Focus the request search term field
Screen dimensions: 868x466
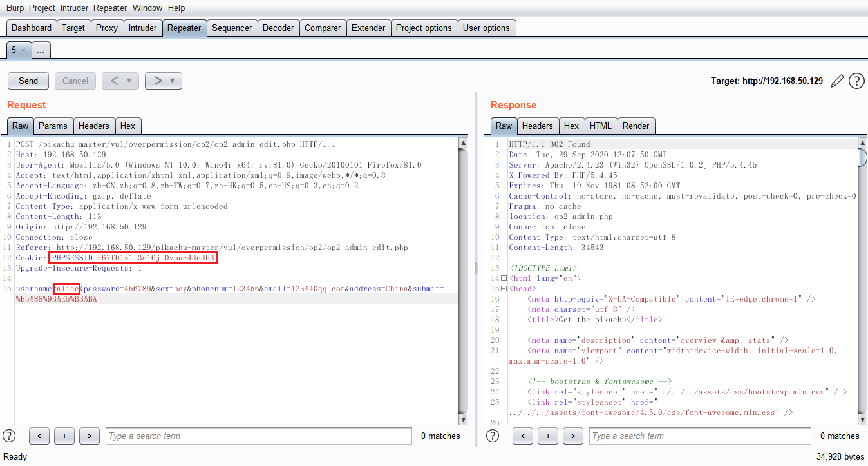pos(259,436)
